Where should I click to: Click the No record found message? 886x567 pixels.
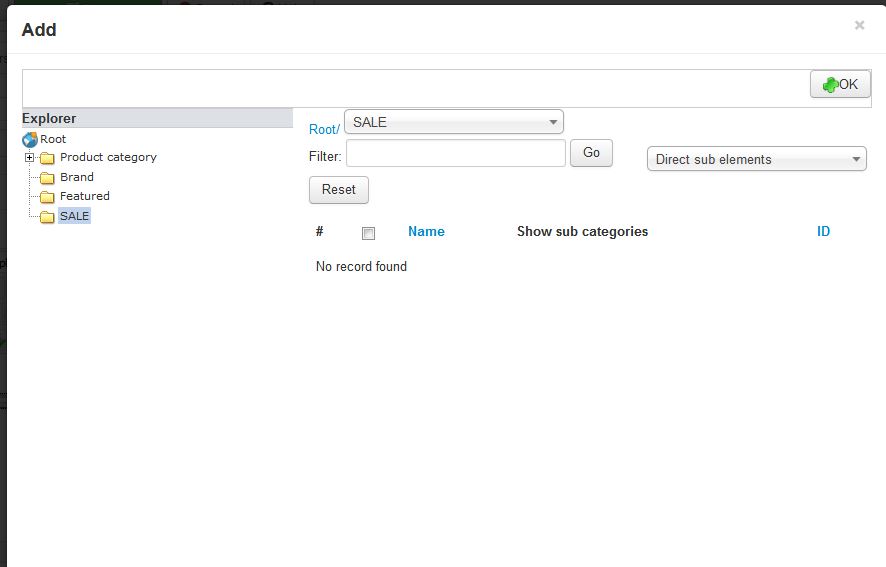(361, 266)
